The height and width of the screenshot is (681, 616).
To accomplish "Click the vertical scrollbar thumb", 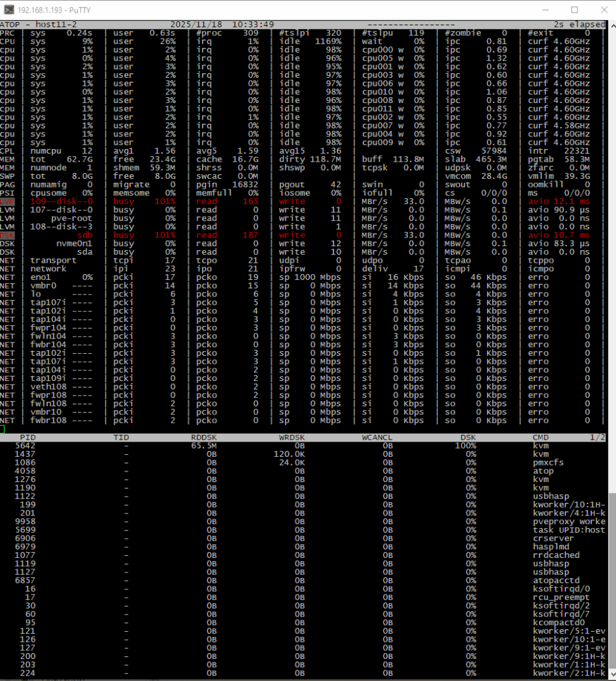I will [x=611, y=585].
